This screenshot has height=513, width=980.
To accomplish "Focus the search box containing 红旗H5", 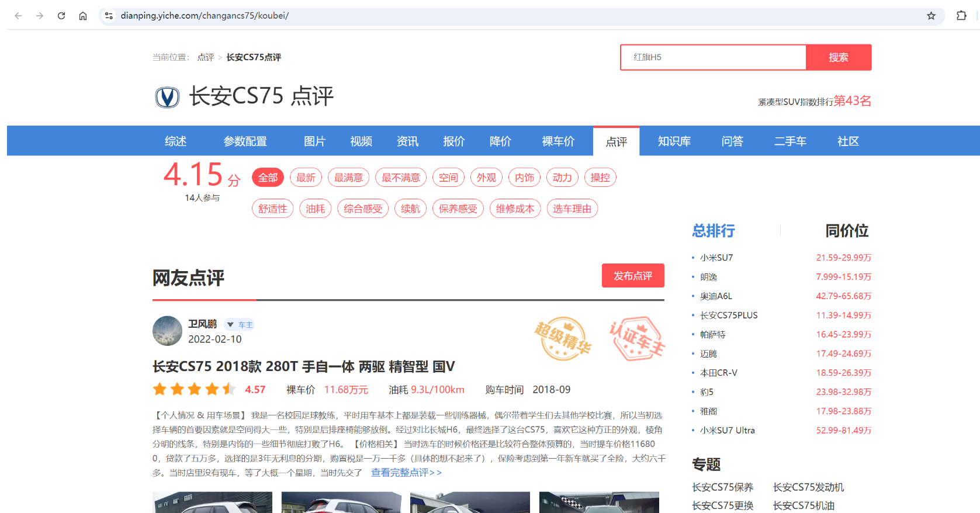I will [x=714, y=57].
